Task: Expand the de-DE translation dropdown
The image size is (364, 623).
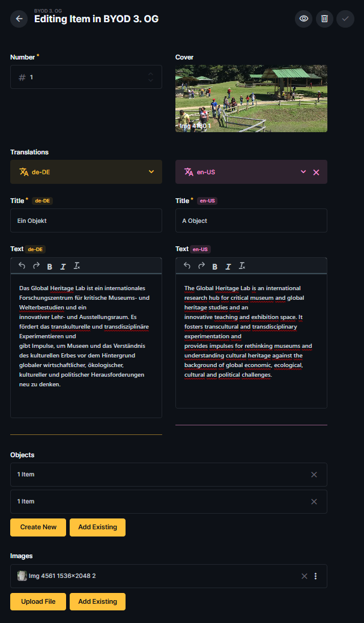Action: [x=151, y=172]
